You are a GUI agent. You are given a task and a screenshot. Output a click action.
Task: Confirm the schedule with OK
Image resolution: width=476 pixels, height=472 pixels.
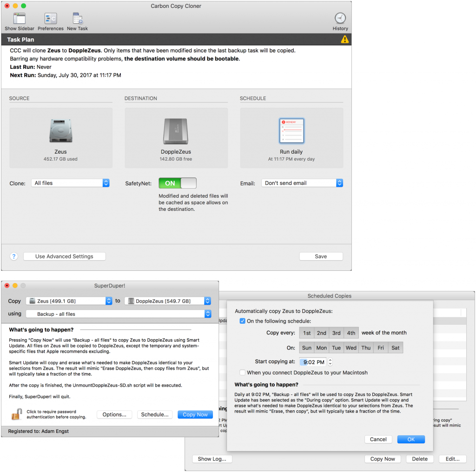pyautogui.click(x=411, y=439)
